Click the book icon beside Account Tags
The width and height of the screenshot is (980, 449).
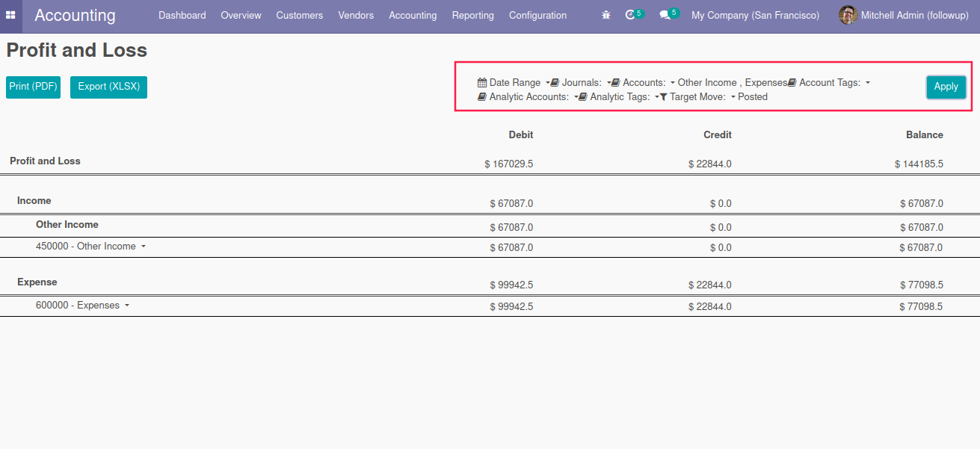(792, 83)
